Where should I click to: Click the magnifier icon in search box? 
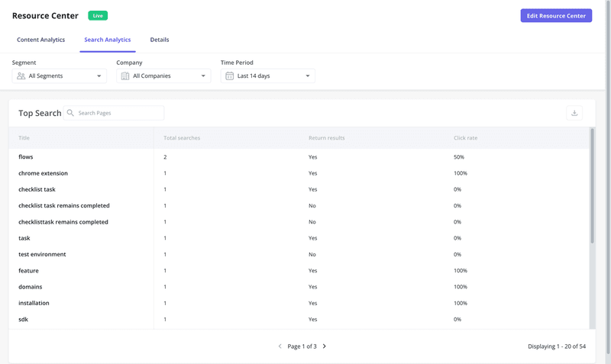tap(70, 113)
